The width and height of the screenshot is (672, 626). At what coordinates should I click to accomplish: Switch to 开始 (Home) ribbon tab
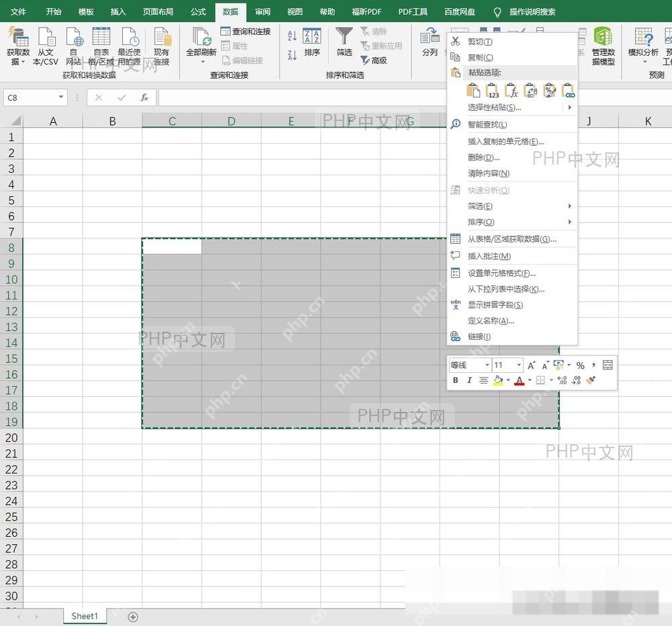point(53,11)
